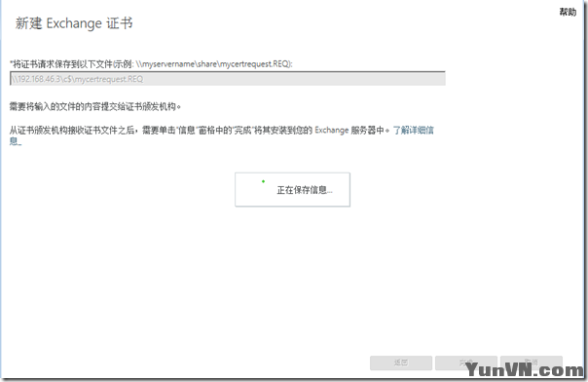Click the greyed-out 返回 button

click(401, 363)
